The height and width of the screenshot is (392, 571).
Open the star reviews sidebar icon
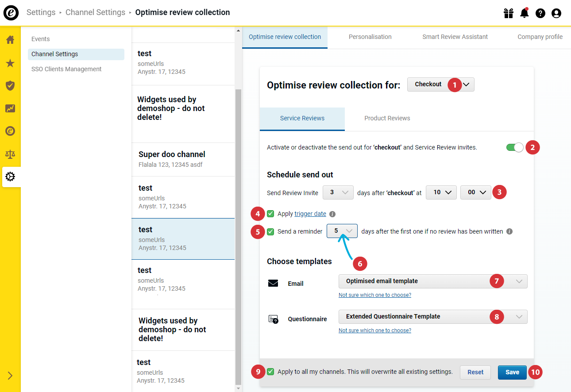coord(10,63)
